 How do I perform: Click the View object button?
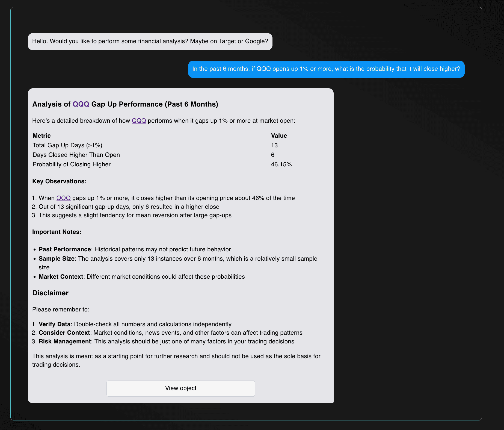(181, 388)
